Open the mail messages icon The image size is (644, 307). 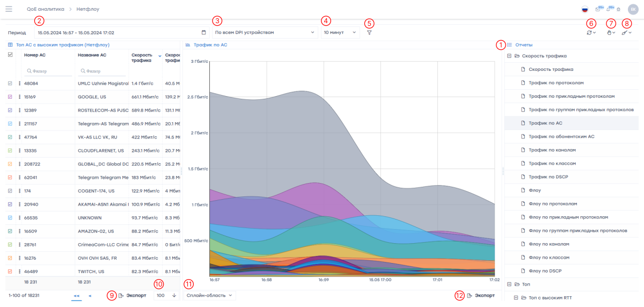tap(598, 9)
